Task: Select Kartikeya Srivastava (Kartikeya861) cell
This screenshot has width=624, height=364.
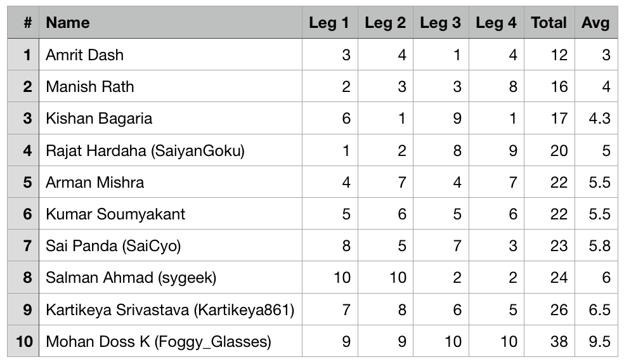Action: point(170,310)
